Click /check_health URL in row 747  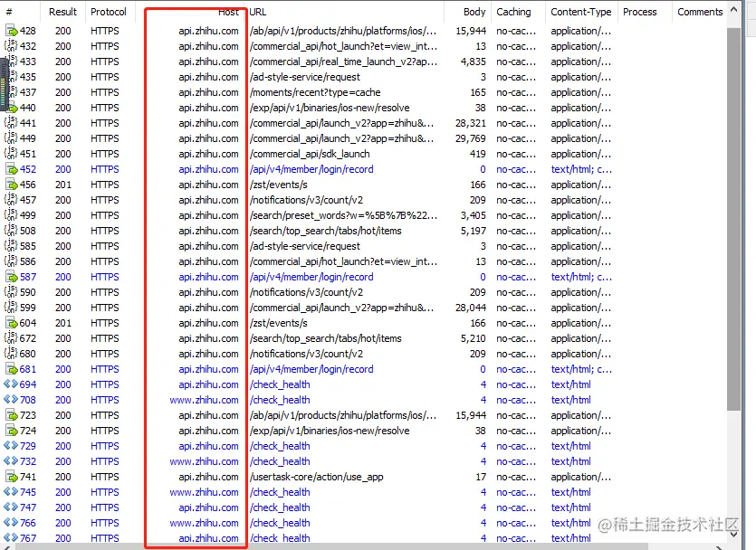click(x=280, y=507)
